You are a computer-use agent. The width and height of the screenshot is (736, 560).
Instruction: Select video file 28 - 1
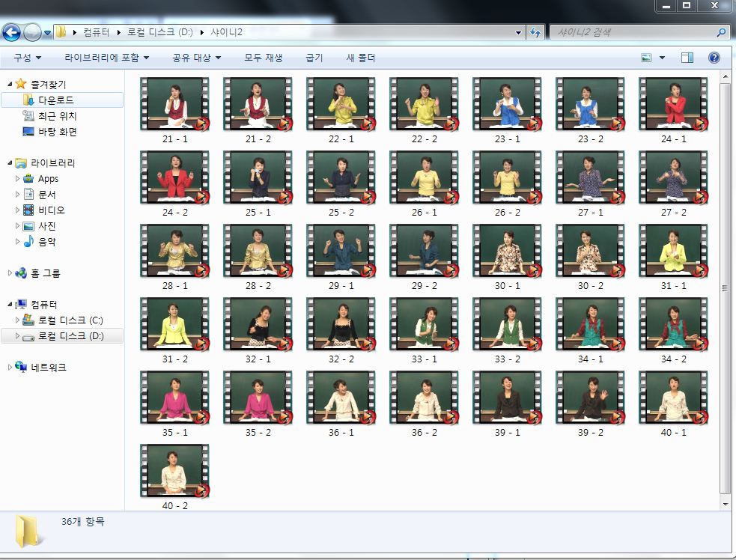point(174,257)
